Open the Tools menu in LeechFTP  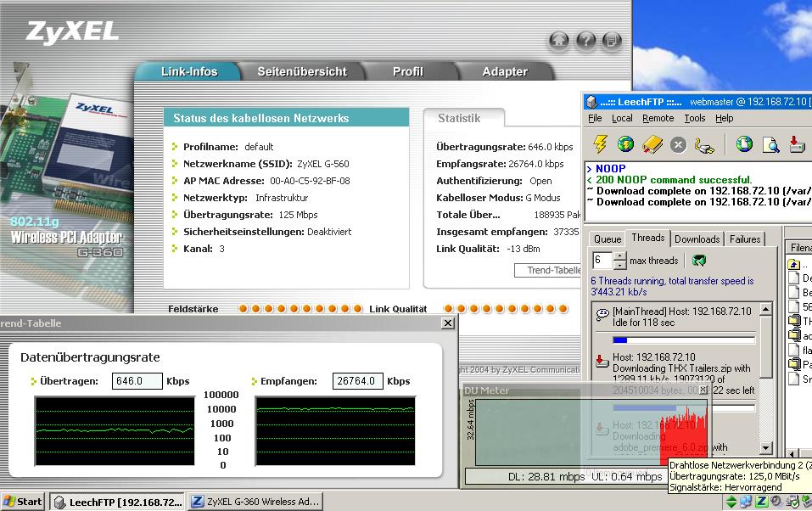tap(695, 118)
